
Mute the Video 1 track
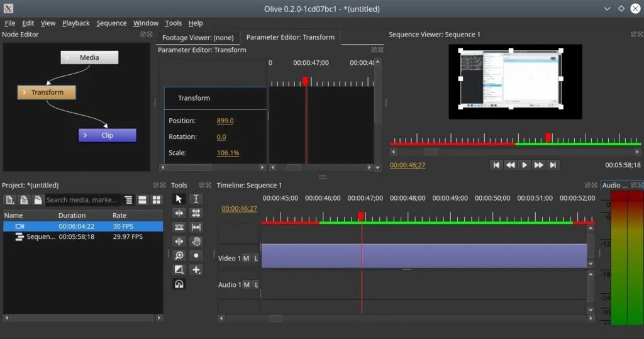coord(247,258)
